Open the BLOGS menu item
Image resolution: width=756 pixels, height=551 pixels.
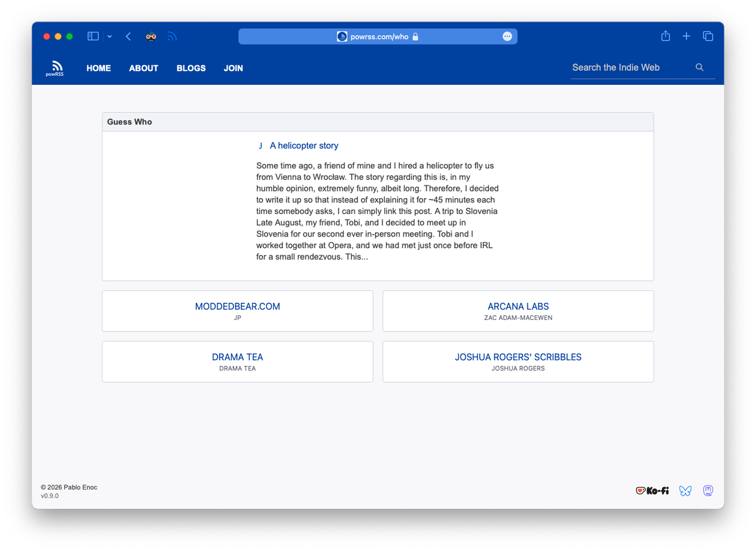191,68
